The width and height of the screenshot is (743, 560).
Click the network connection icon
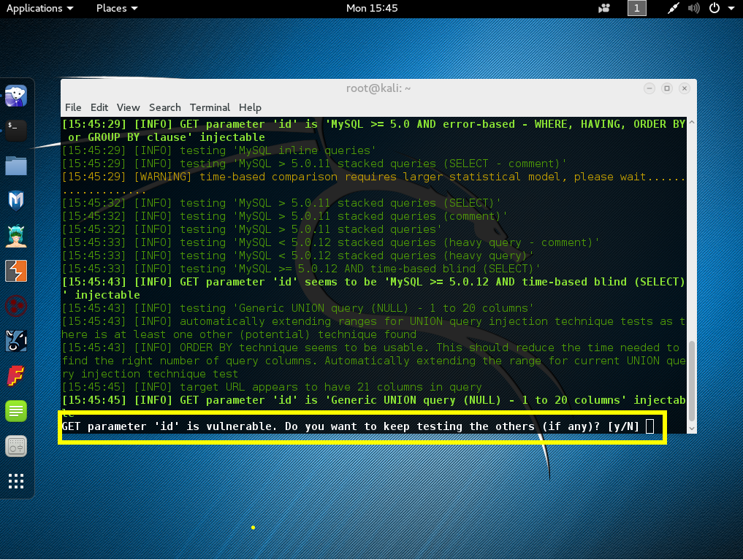[673, 8]
